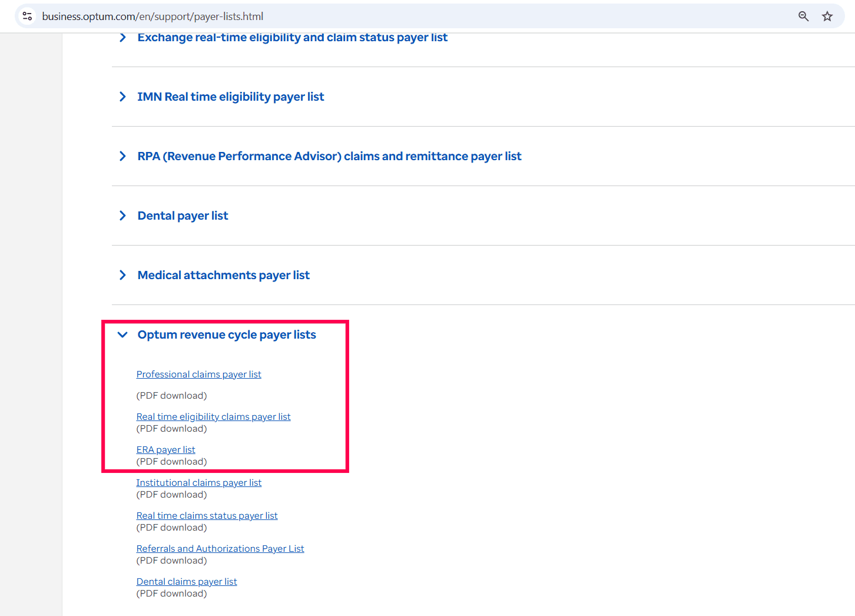This screenshot has width=855, height=616.
Task: Open Real time claims status payer list
Action: point(207,516)
